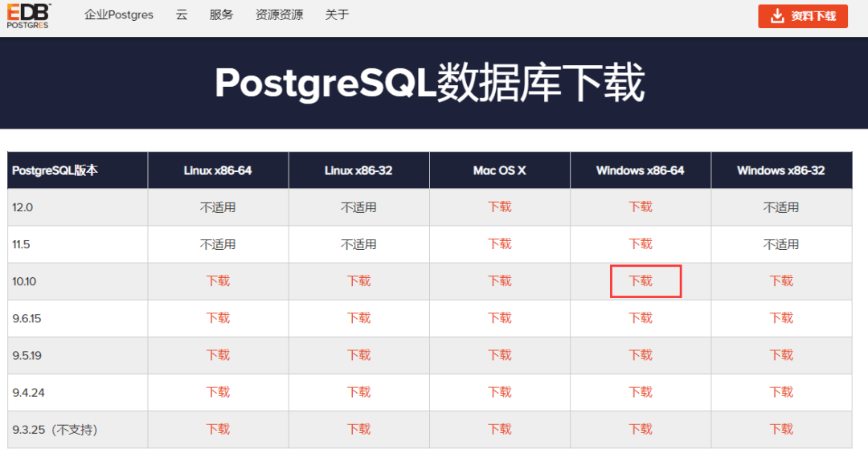Click the Windows x86-32 column header

click(x=781, y=170)
